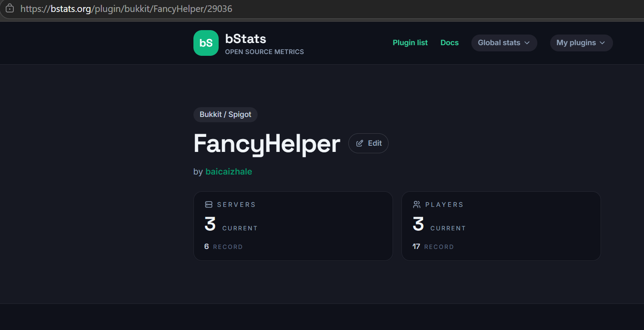Click the OPEN SOURCE METRICS tagline
The image size is (644, 330).
(x=264, y=52)
